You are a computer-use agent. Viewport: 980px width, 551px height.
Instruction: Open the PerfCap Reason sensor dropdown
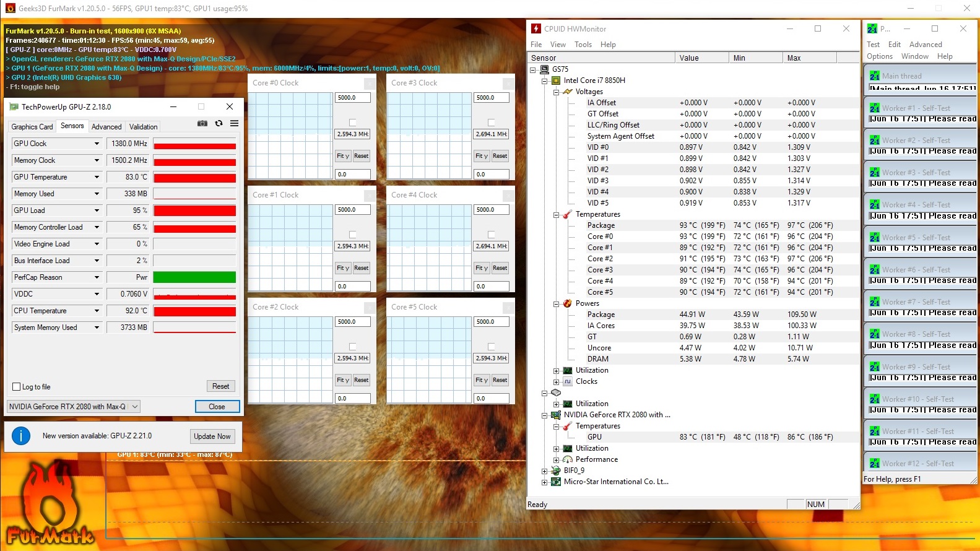click(97, 277)
